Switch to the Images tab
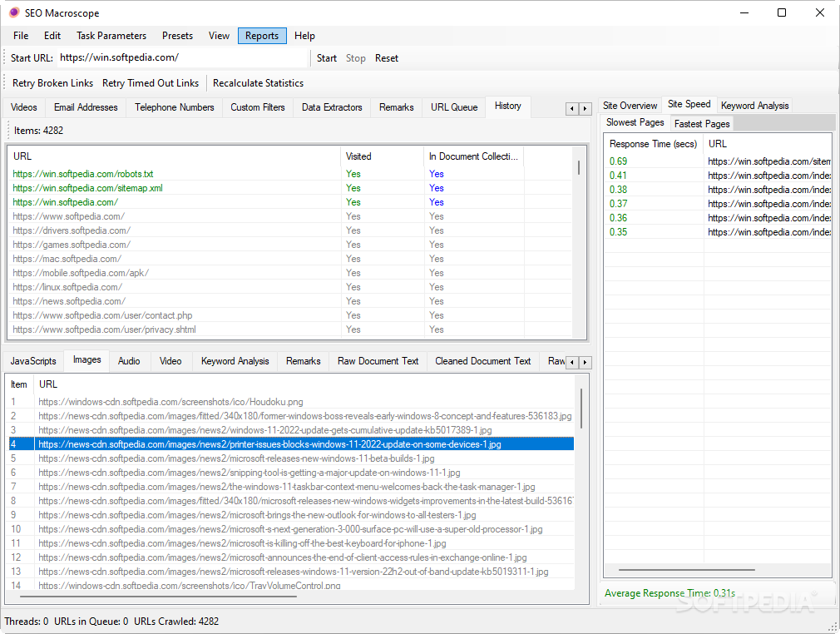This screenshot has width=840, height=634. (x=86, y=360)
